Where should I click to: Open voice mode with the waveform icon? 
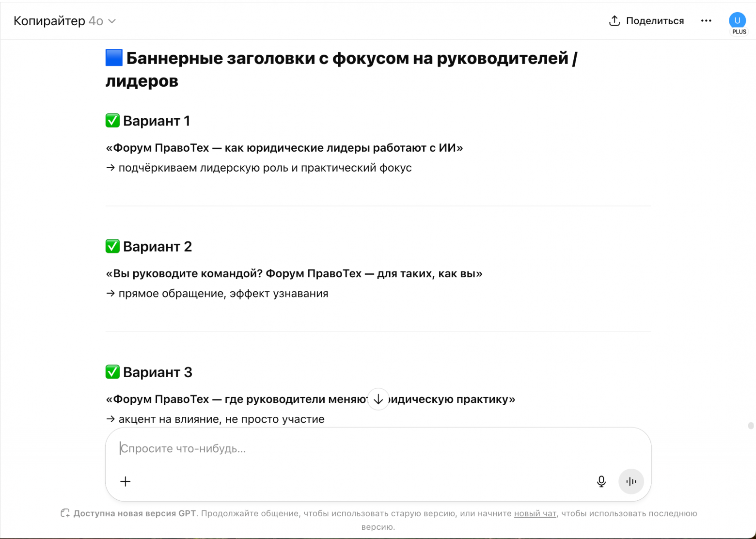tap(631, 481)
